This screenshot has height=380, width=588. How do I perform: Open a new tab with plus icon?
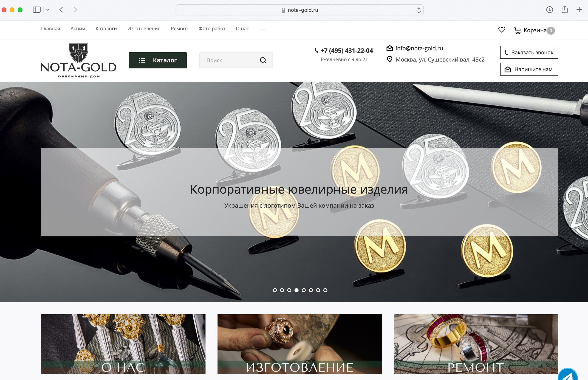(x=579, y=10)
